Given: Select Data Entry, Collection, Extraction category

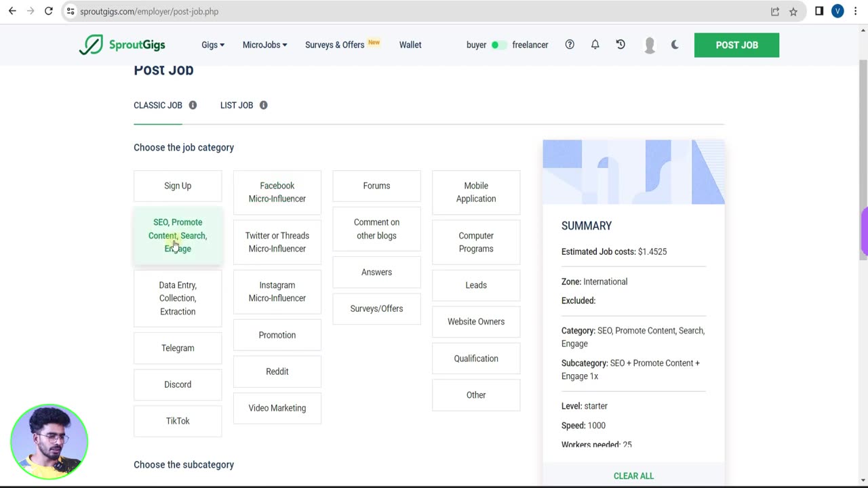Looking at the screenshot, I should [178, 298].
